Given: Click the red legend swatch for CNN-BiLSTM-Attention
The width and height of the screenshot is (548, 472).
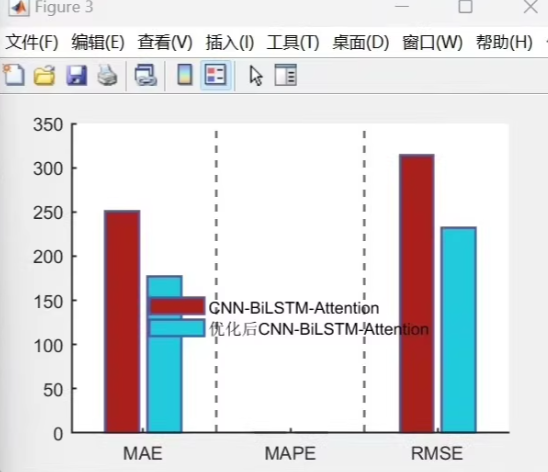Looking at the screenshot, I should point(177,306).
